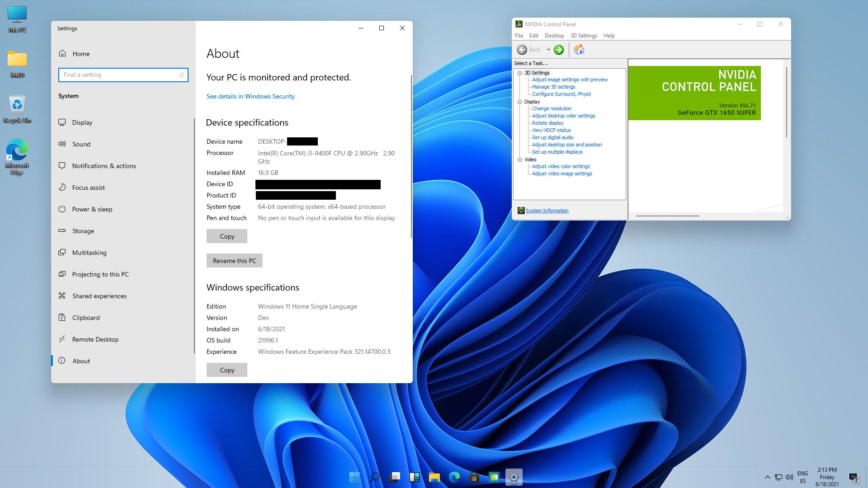Click the Windows Start button in taskbar

point(354,477)
